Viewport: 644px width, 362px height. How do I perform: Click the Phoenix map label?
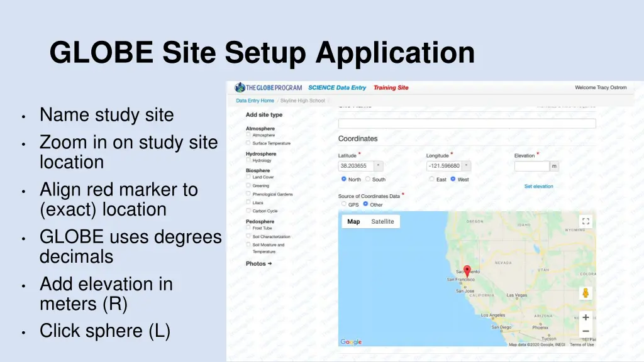tap(540, 327)
